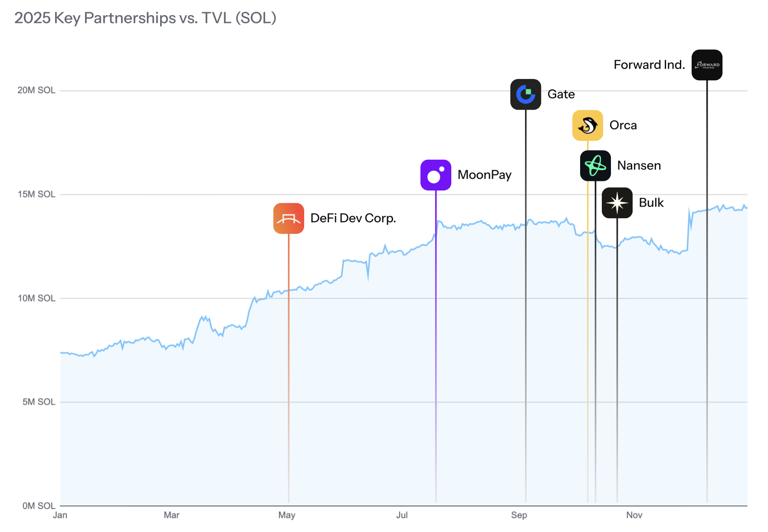
Task: Click the 10M SOL axis label
Action: coord(36,298)
